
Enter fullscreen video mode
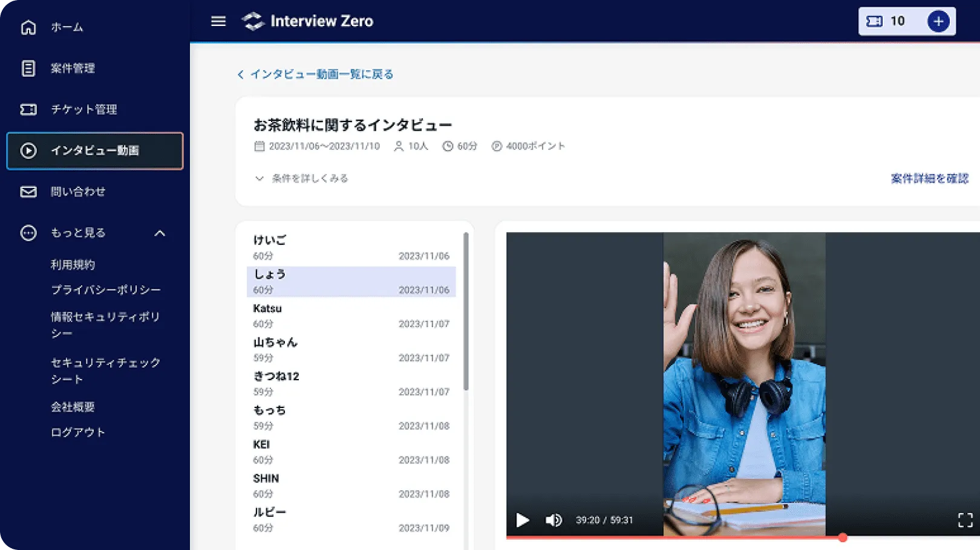pos(965,520)
